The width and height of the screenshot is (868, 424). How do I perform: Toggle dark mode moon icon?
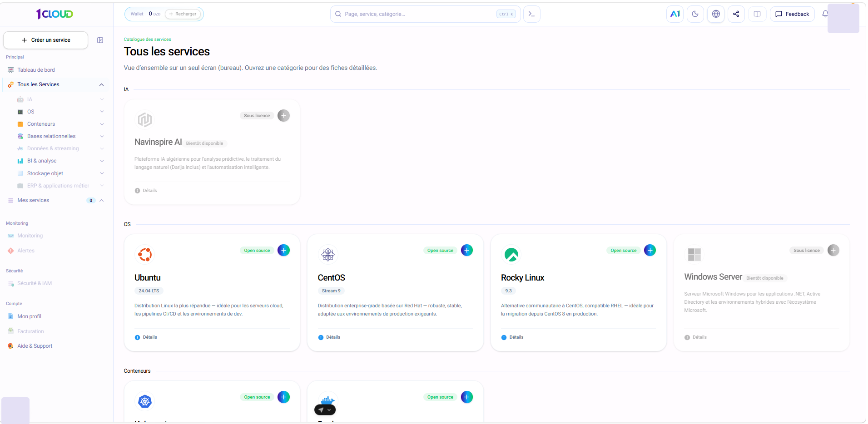[695, 14]
